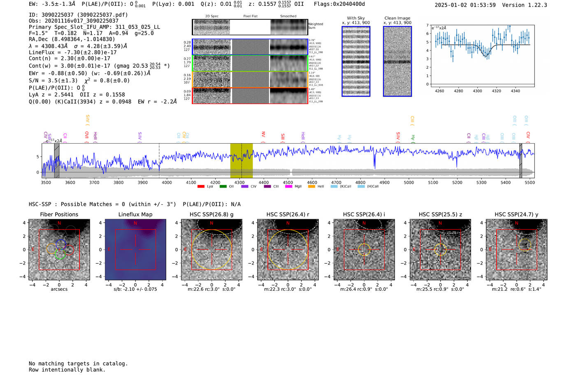Click the 'No matching targets in catalog.' text

click(x=78, y=364)
